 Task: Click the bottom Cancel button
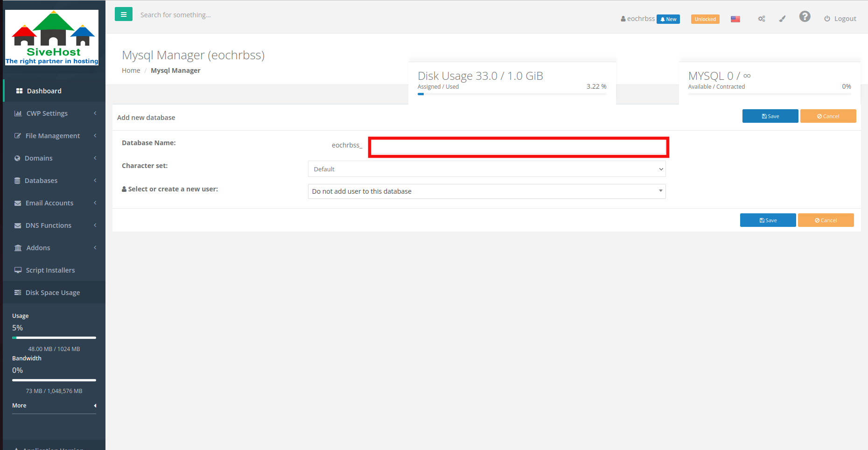826,220
